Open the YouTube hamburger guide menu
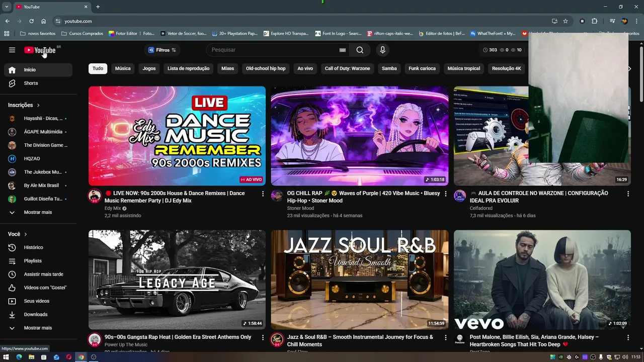Viewport: 644px width, 362px height. pyautogui.click(x=12, y=50)
